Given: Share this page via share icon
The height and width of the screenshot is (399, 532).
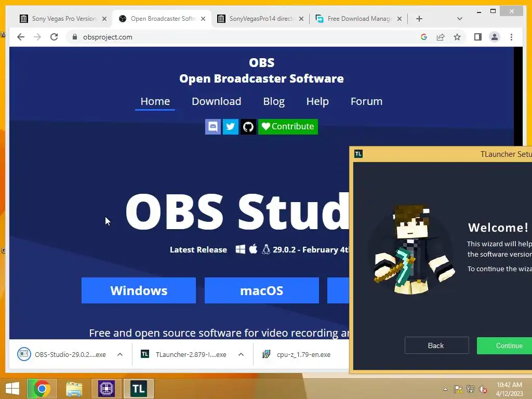Looking at the screenshot, I should pyautogui.click(x=441, y=37).
